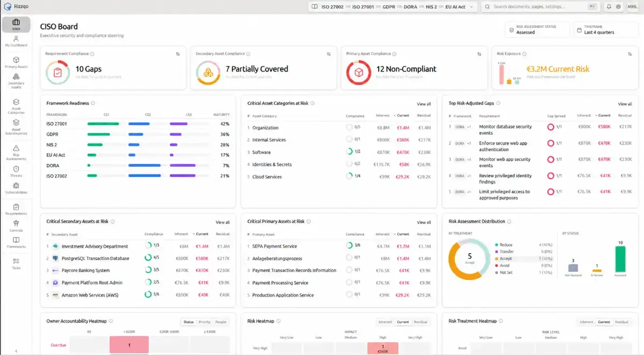Image resolution: width=644 pixels, height=355 pixels.
Task: Show Primary Asset Compliance info icon
Action: pyautogui.click(x=394, y=54)
